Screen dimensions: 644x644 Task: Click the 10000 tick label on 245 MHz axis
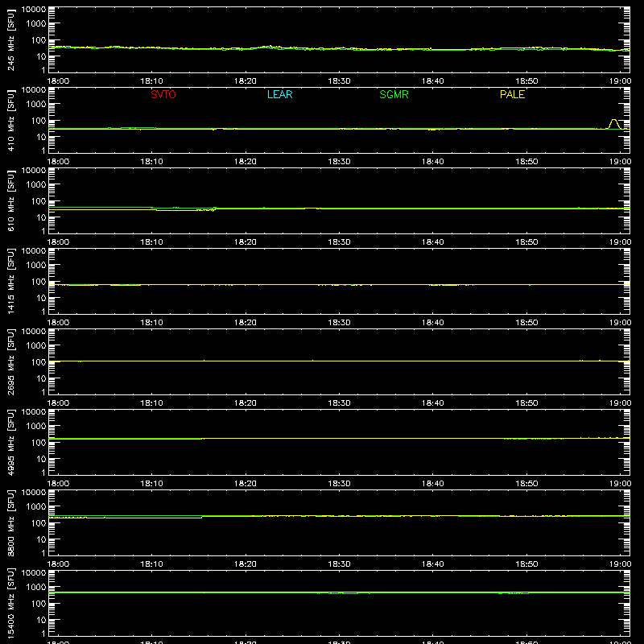click(34, 10)
